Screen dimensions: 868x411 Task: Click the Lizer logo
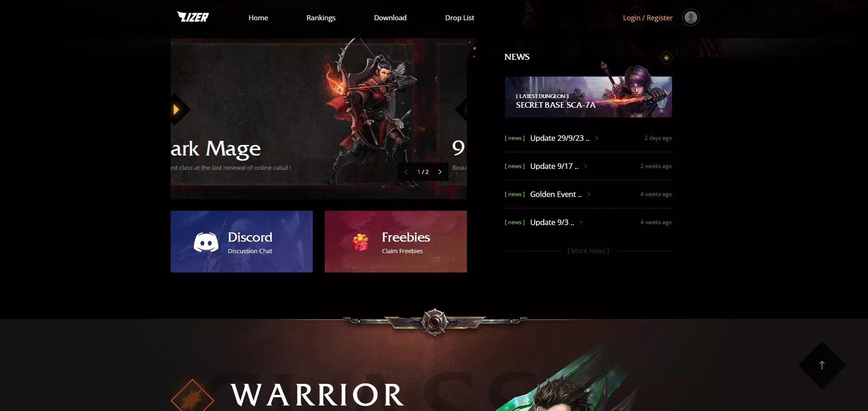(x=193, y=17)
